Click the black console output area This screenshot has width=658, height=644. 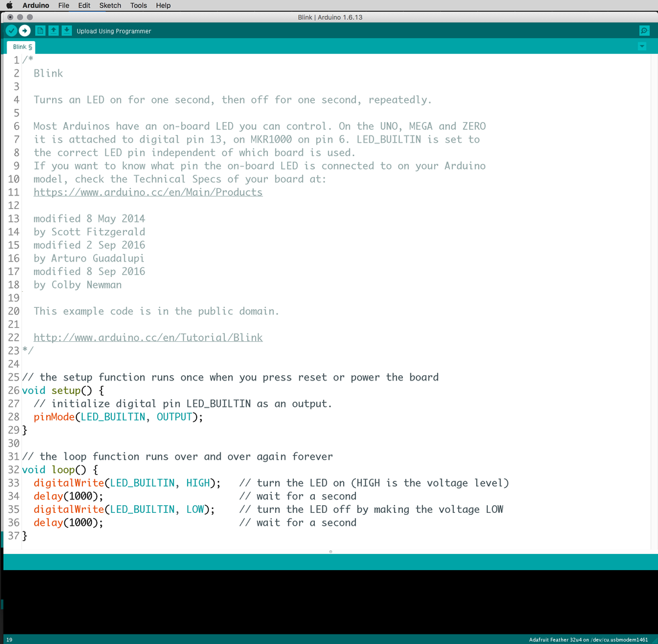point(331,602)
